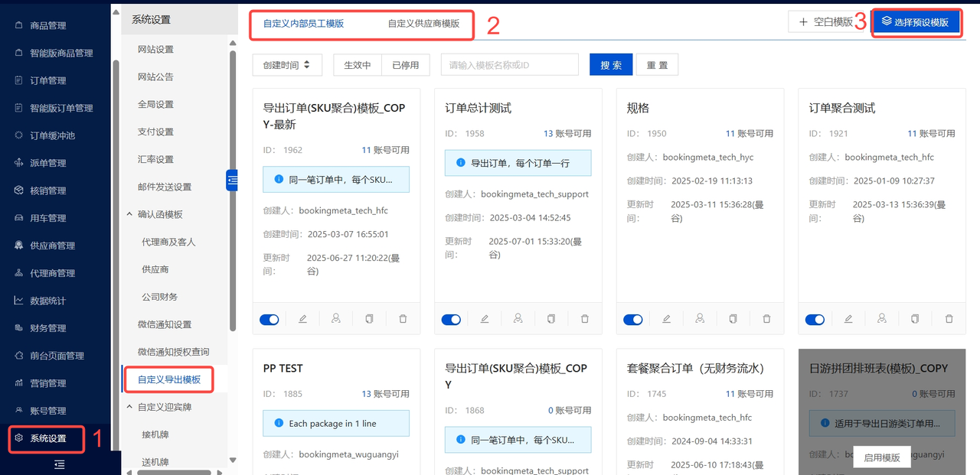Open the 创建时间 sort dropdown
980x475 pixels.
tap(287, 65)
